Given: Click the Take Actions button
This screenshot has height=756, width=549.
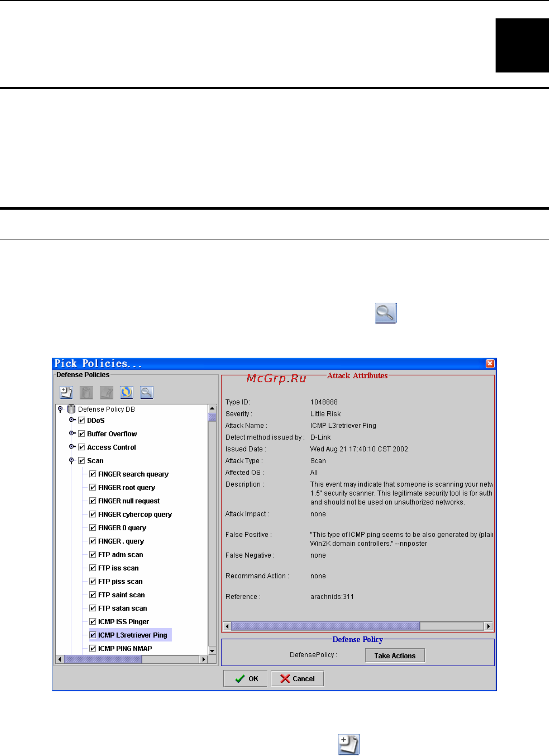Looking at the screenshot, I should coord(395,655).
